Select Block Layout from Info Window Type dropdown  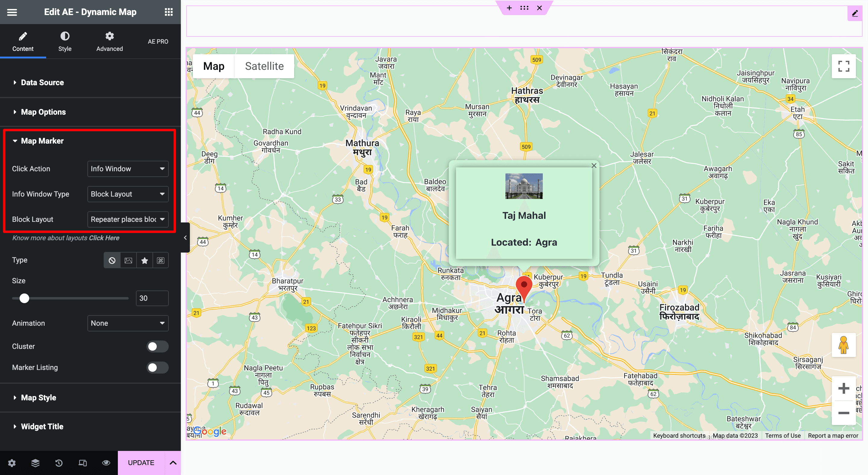[x=127, y=194]
